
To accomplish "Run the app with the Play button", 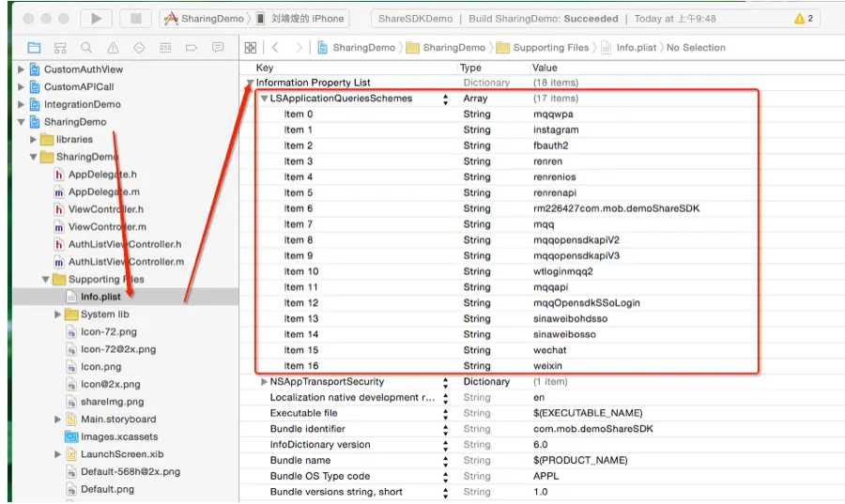I will coord(97,19).
